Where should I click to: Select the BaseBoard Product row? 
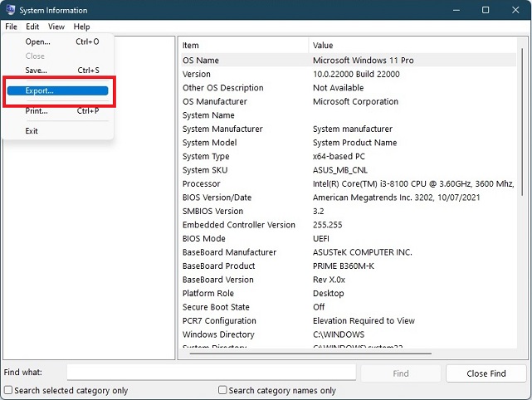click(349, 266)
